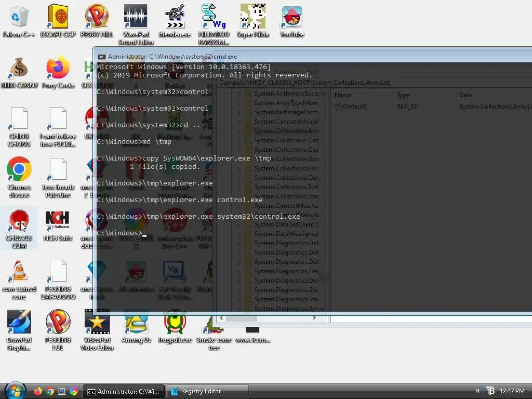
Task: Click the REG_SZ type cell in Registry Editor
Action: [x=407, y=107]
